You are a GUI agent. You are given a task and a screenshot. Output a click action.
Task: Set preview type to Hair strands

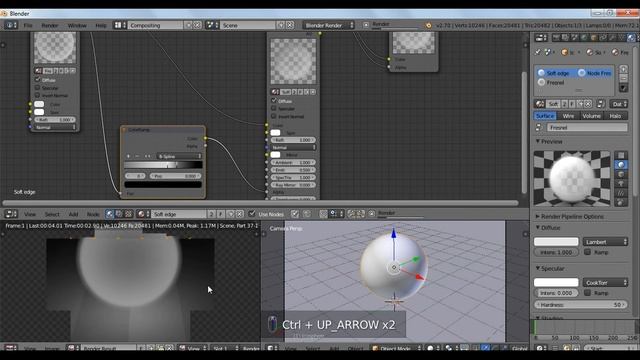click(x=621, y=193)
